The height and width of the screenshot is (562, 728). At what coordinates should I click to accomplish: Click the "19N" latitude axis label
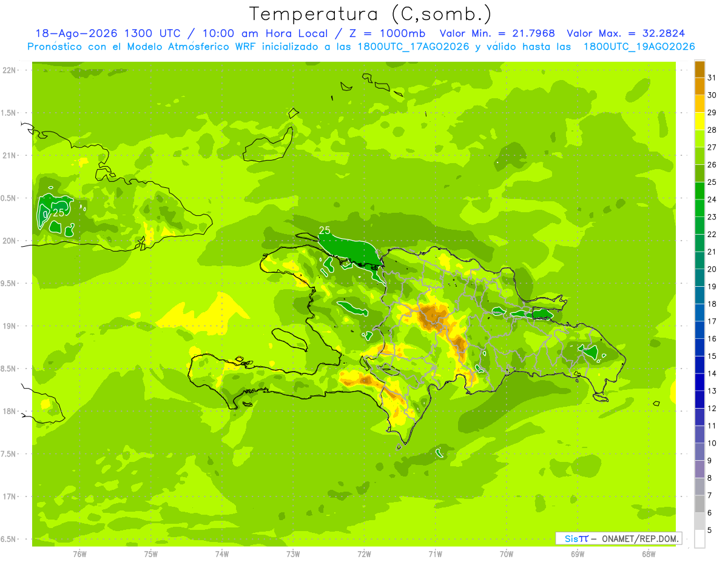pos(10,326)
